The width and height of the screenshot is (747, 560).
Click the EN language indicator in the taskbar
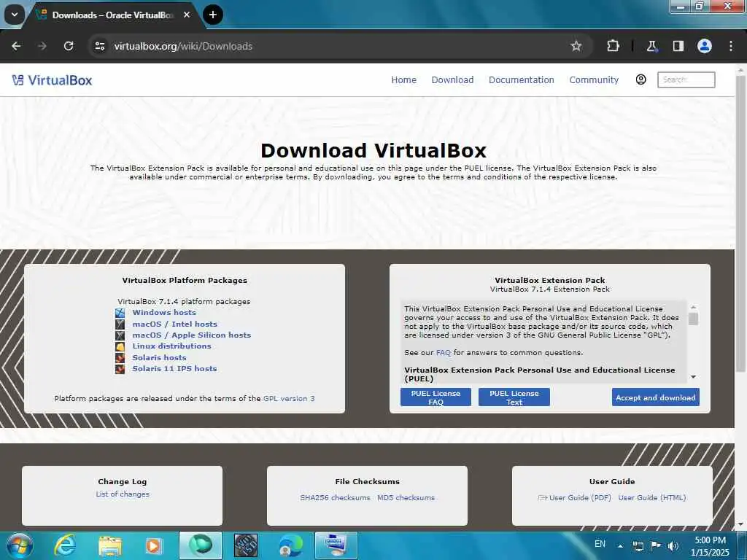[x=600, y=544]
